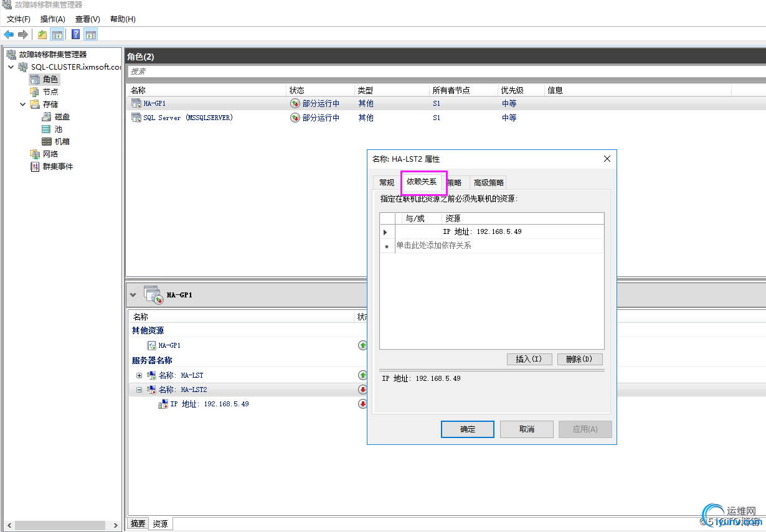Toggle the show/hide console tree toolbar icon
The height and width of the screenshot is (532, 766).
[57, 34]
